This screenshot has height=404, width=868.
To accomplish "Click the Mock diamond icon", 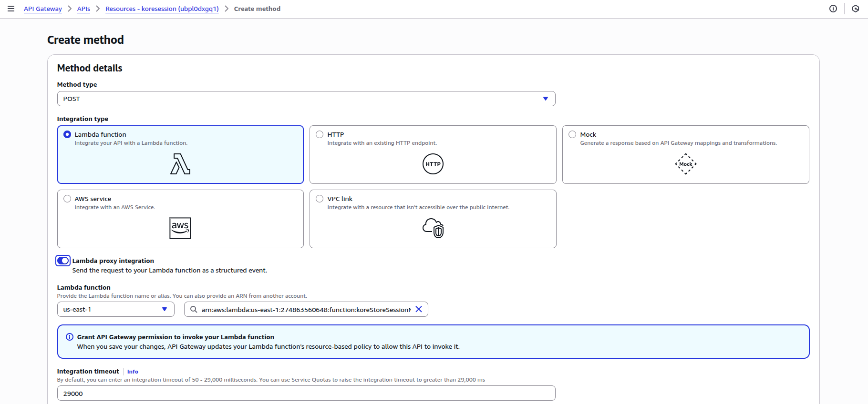I will click(686, 164).
